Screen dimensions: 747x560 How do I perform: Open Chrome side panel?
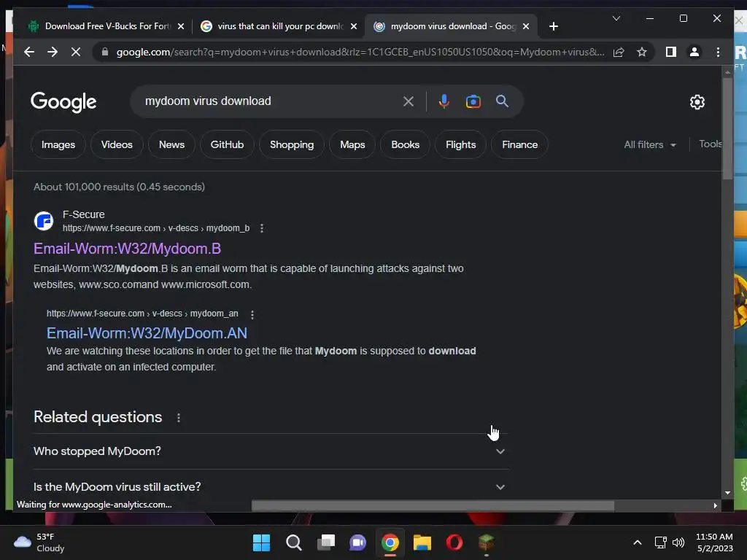pyautogui.click(x=671, y=52)
